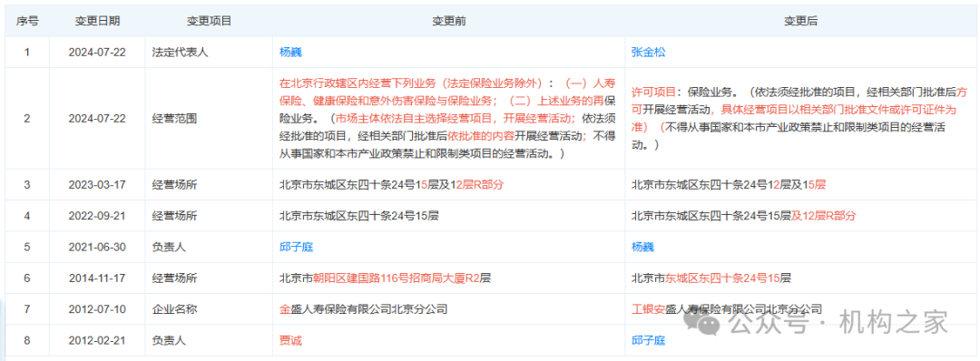
Task: Open 邱子庭 link in the 2021-06-30 row
Action: [296, 247]
